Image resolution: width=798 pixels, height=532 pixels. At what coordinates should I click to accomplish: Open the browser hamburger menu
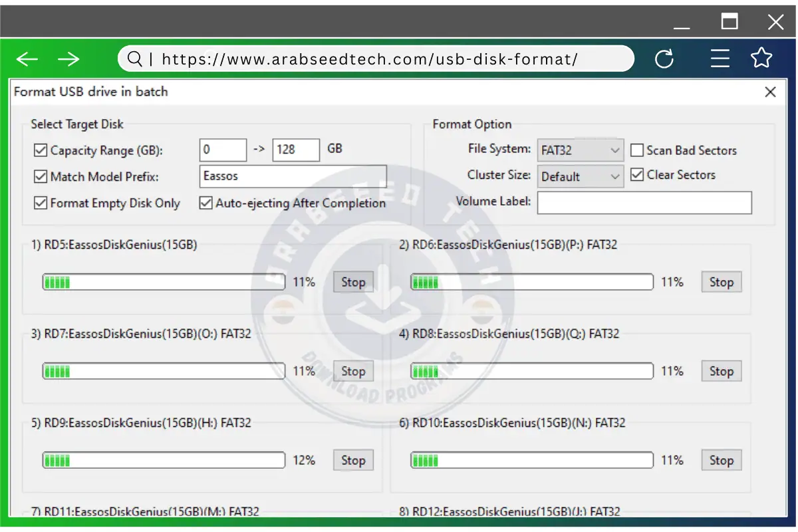pyautogui.click(x=720, y=59)
